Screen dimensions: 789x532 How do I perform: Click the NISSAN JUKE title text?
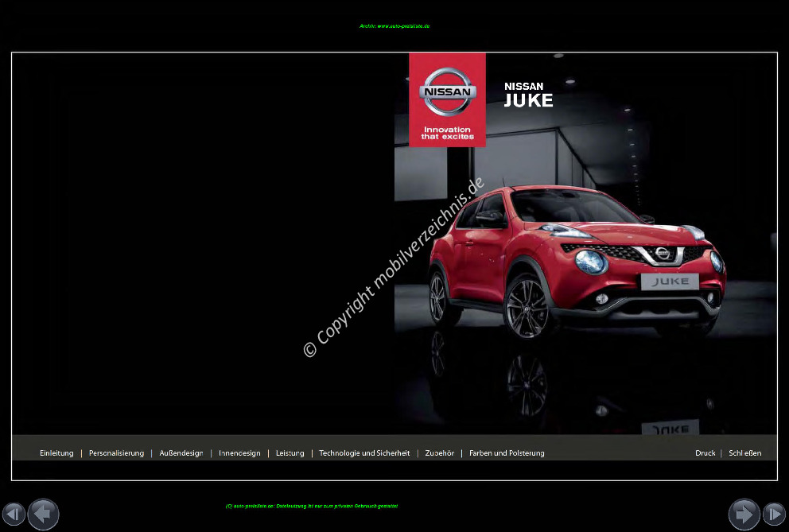[528, 95]
